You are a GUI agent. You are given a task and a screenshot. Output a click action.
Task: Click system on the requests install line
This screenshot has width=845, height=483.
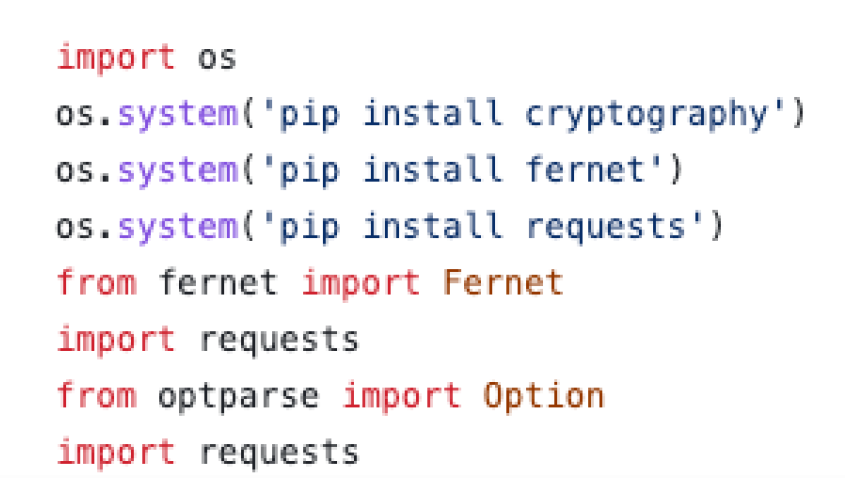177,227
